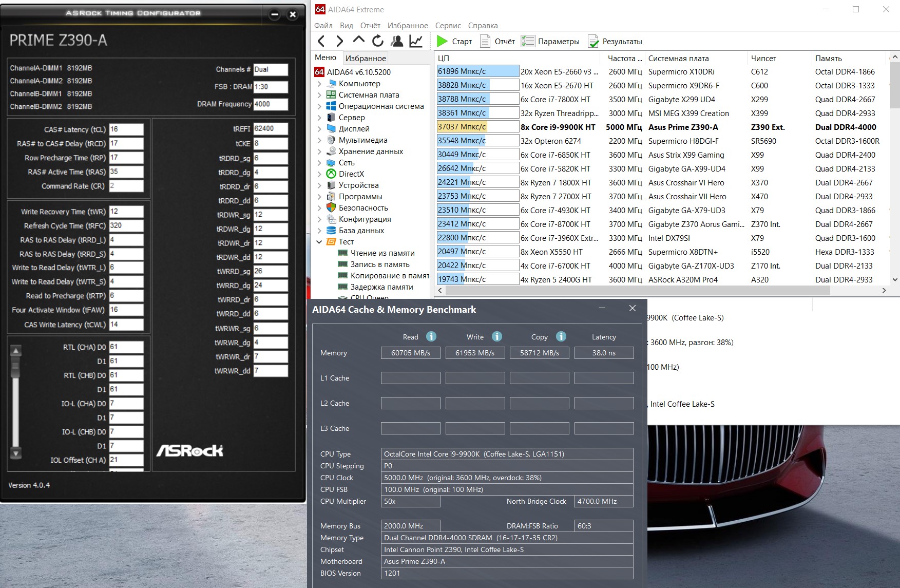The image size is (900, 588).
Task: Select the Операционная система Windows icon
Action: tap(332, 106)
